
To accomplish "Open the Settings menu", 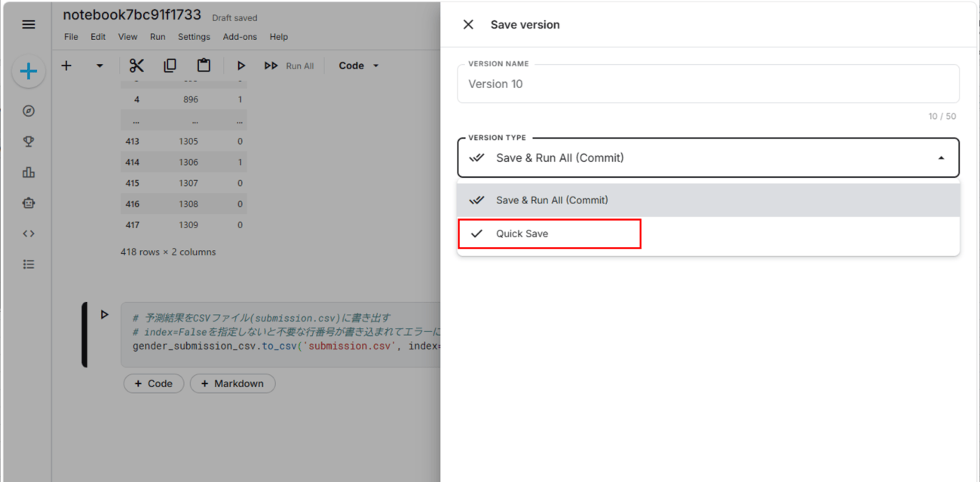I will click(194, 37).
